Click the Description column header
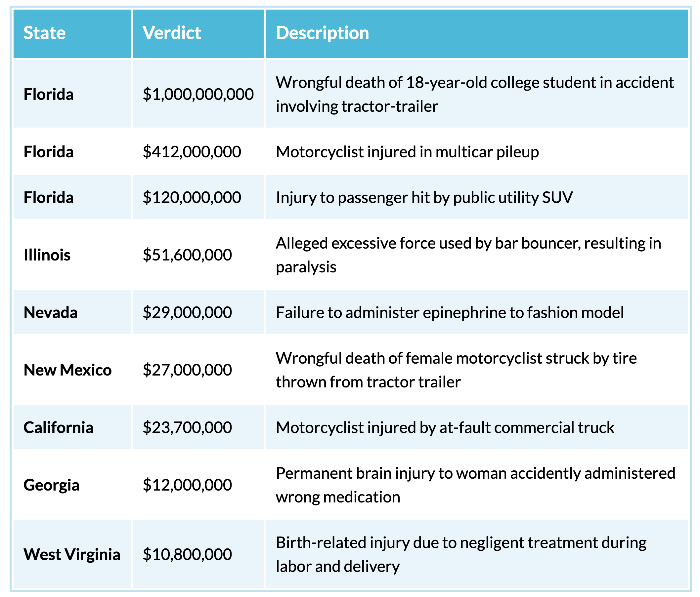 pyautogui.click(x=322, y=33)
